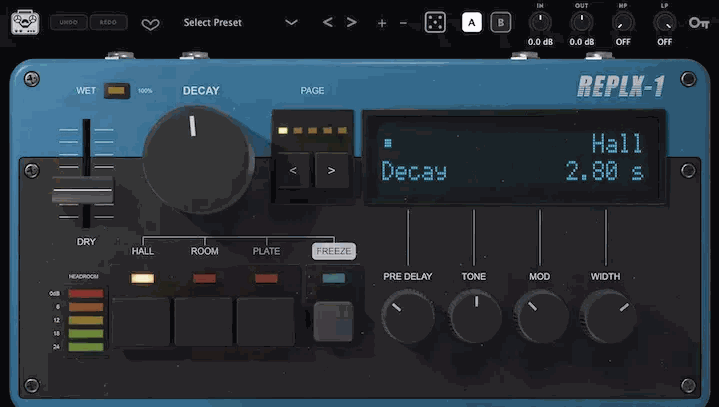Screen dimensions: 719x407
Task: Click the ROOM label
Action: tap(205, 251)
